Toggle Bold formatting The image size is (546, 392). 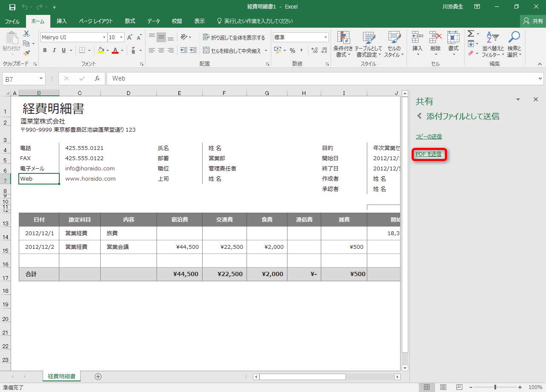(x=45, y=50)
